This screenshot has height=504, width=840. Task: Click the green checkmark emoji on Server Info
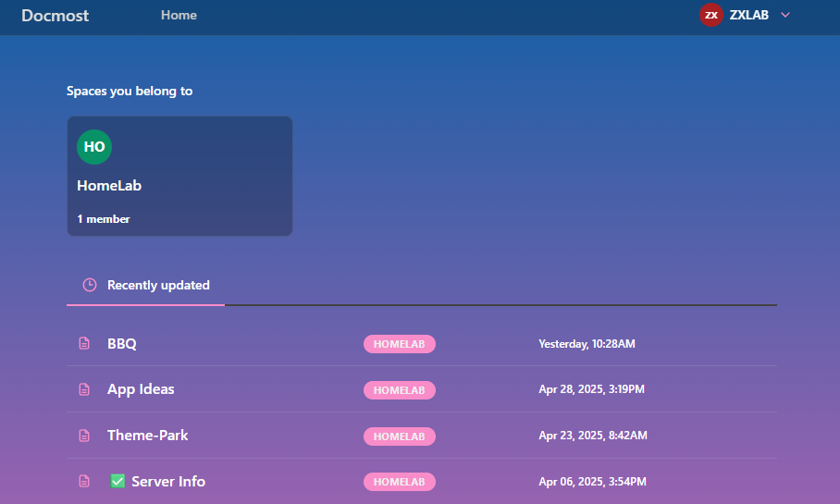pos(117,481)
